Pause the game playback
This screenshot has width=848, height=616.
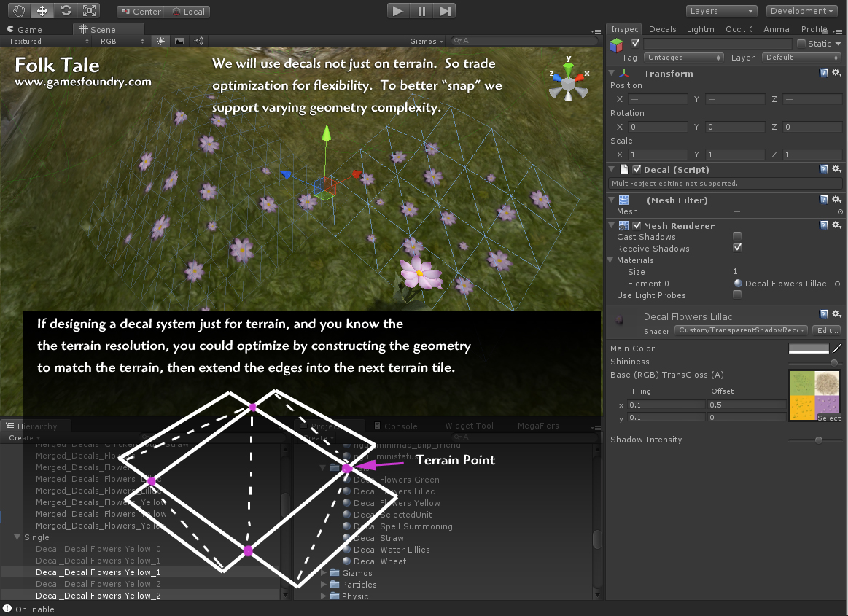(x=422, y=11)
